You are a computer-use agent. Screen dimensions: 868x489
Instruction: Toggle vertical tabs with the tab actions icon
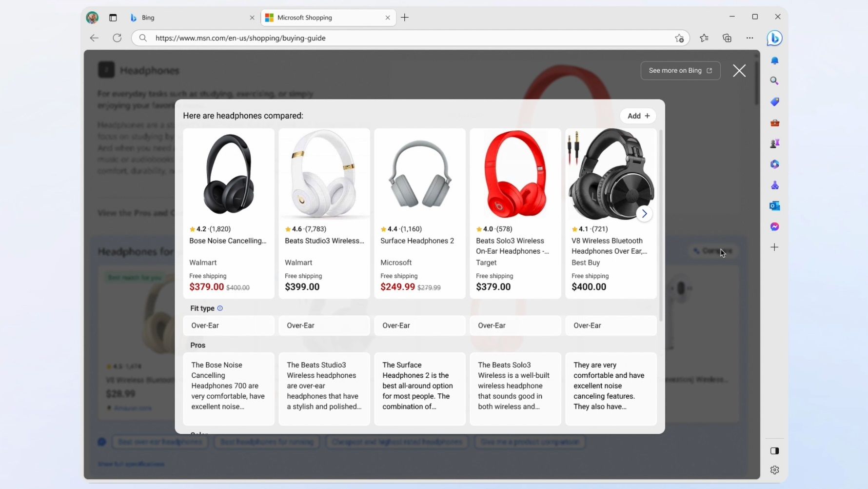pos(113,18)
